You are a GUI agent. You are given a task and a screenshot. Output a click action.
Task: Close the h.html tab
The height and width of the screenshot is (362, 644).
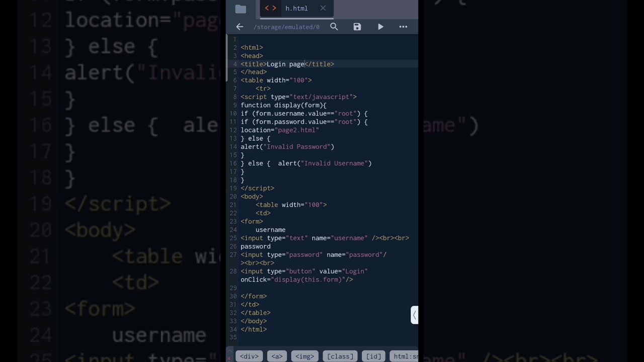323,8
